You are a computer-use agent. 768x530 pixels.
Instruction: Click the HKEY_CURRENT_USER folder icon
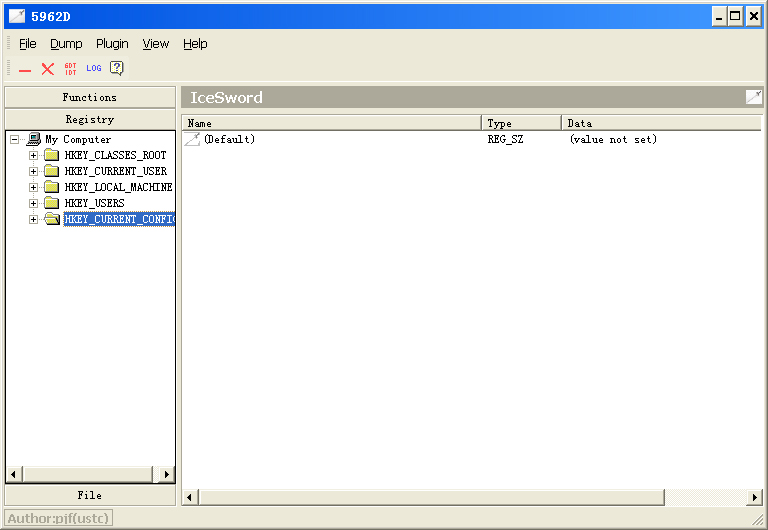(51, 171)
